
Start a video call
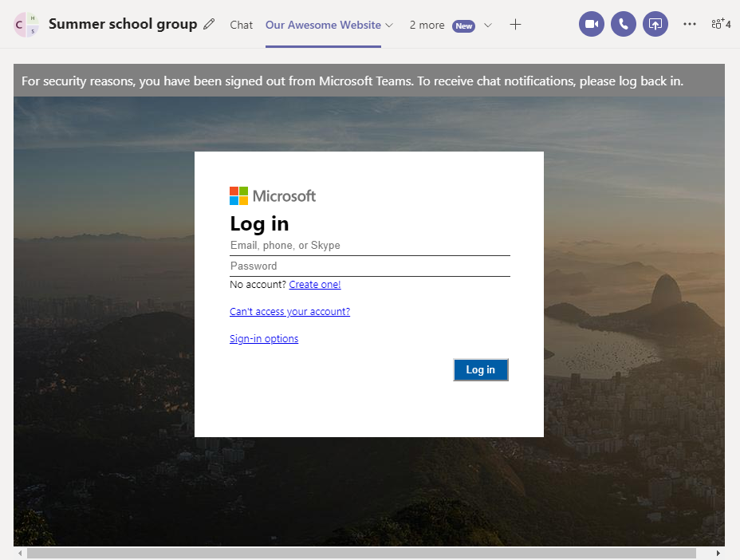coord(591,24)
